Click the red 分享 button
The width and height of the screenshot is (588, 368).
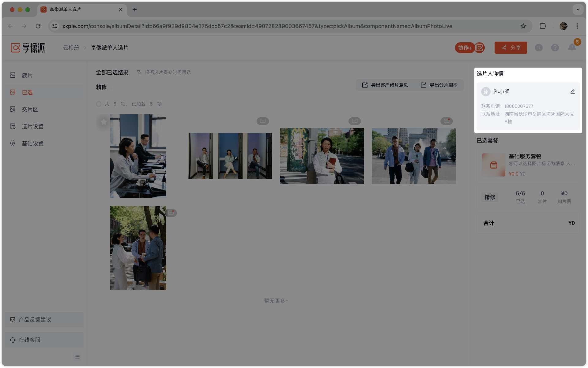[x=511, y=48]
